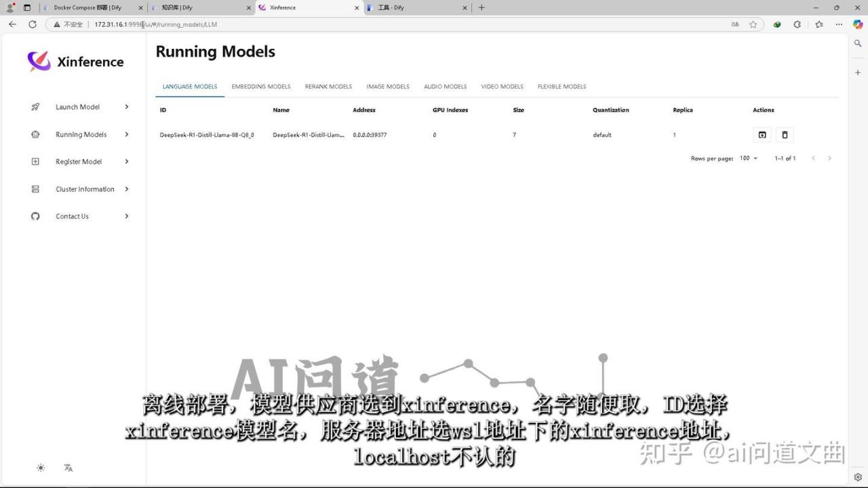
Task: Open Rows per page dropdown showing 100
Action: (x=749, y=158)
